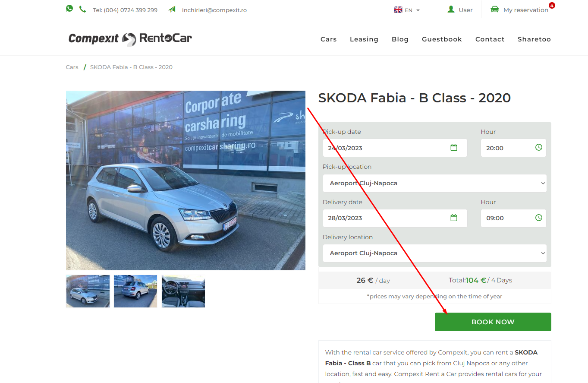The height and width of the screenshot is (383, 588).
Task: Click the phone number 0724 399 299
Action: (x=125, y=10)
